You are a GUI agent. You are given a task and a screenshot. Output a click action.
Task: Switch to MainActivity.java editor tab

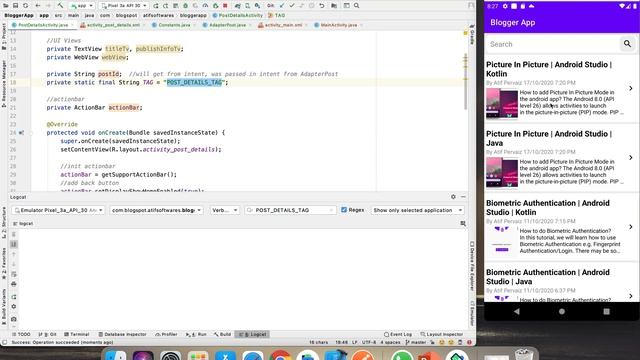point(338,25)
